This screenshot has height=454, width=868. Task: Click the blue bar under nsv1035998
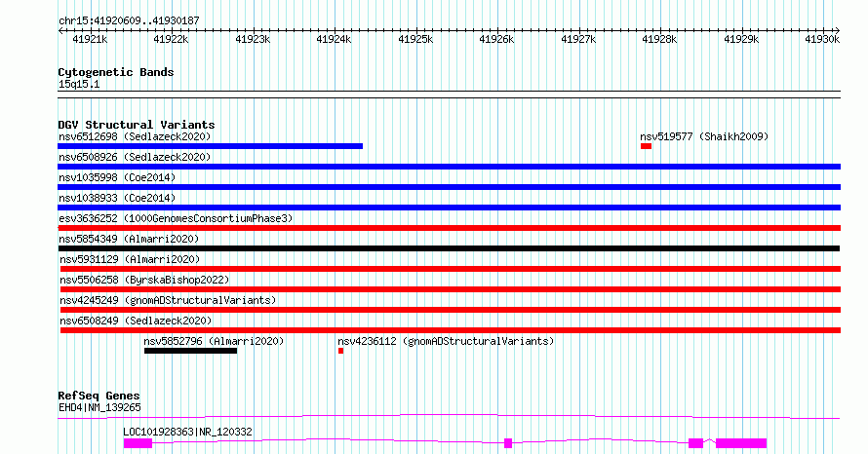point(449,187)
